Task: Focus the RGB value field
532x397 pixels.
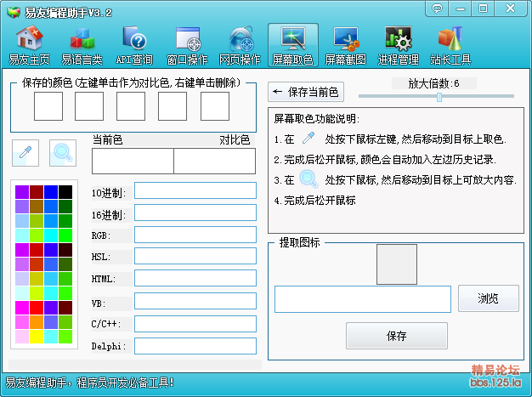Action: (x=195, y=235)
